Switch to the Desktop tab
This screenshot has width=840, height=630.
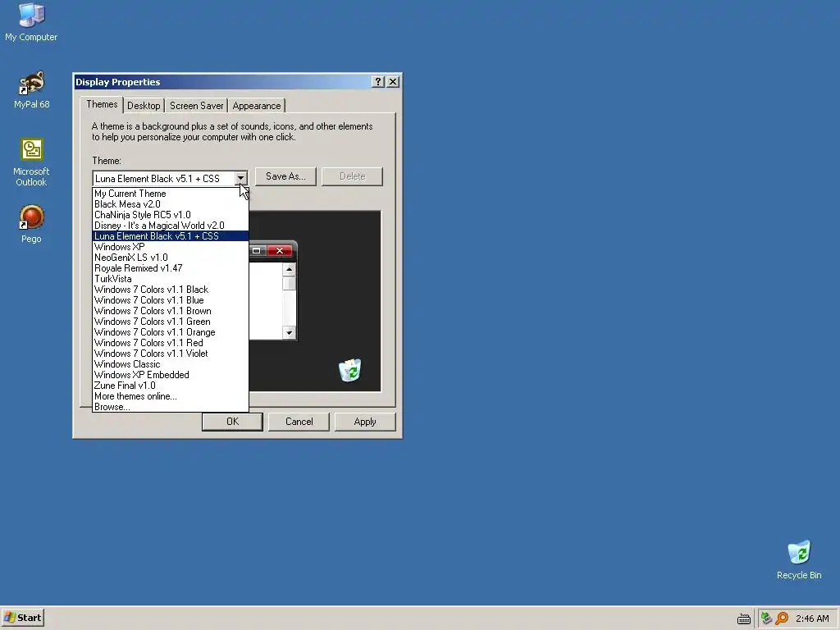[x=144, y=106]
